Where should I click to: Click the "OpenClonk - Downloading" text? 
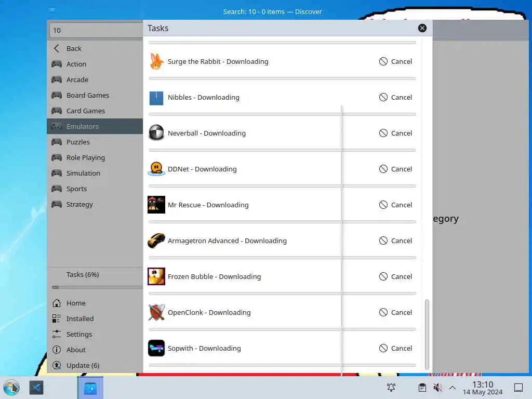click(x=209, y=312)
